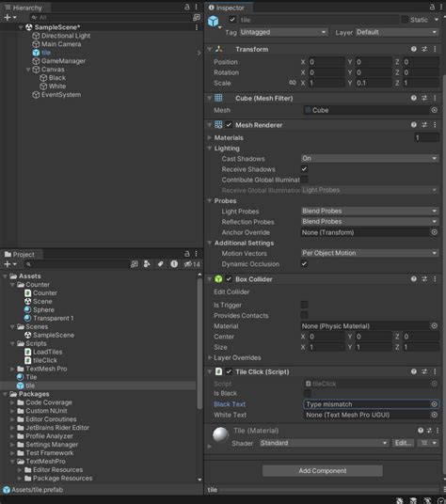Screen dimensions: 446x504
Task: Toggle Scale constrain proportions link icon
Action: [293, 83]
